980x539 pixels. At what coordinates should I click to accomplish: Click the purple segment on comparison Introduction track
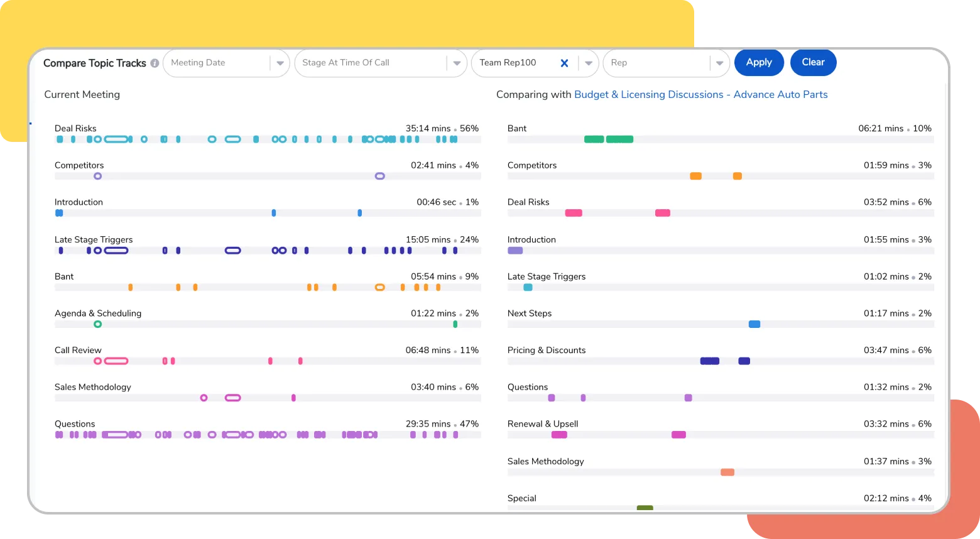(x=515, y=251)
